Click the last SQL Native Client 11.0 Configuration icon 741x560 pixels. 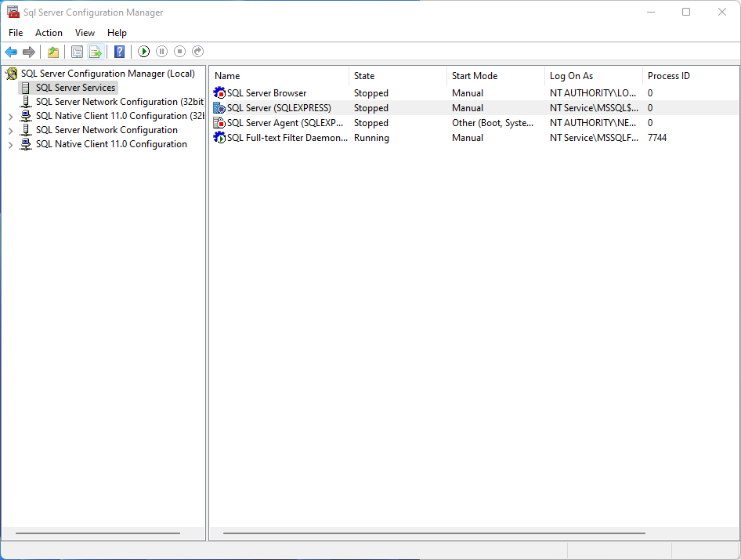point(26,144)
